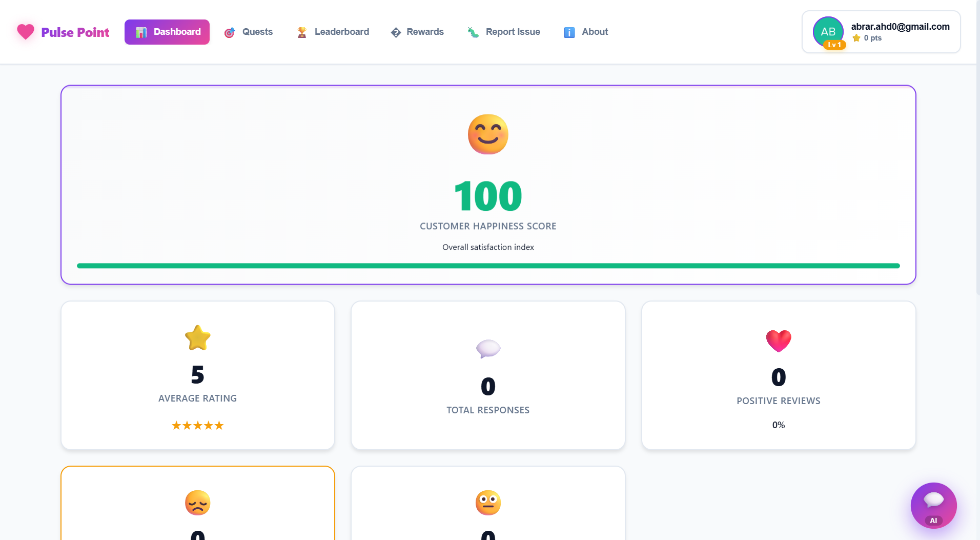980x540 pixels.
Task: Open the abrar.ahd0@gmail.com account menu
Action: pyautogui.click(x=881, y=32)
